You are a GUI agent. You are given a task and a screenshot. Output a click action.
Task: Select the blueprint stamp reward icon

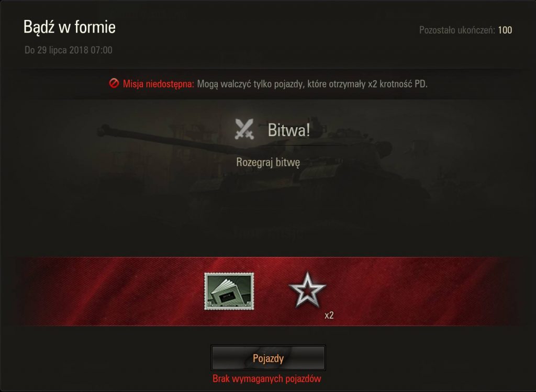(x=229, y=291)
